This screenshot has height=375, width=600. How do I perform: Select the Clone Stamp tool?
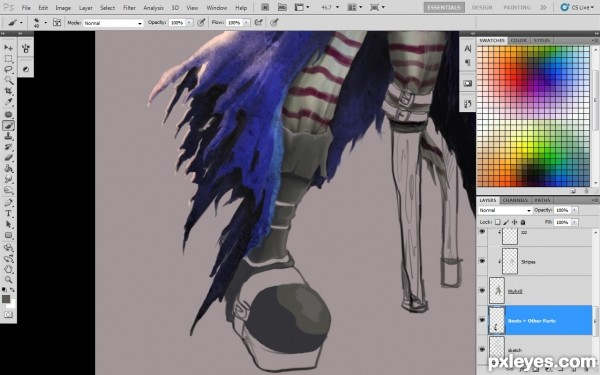click(x=8, y=136)
